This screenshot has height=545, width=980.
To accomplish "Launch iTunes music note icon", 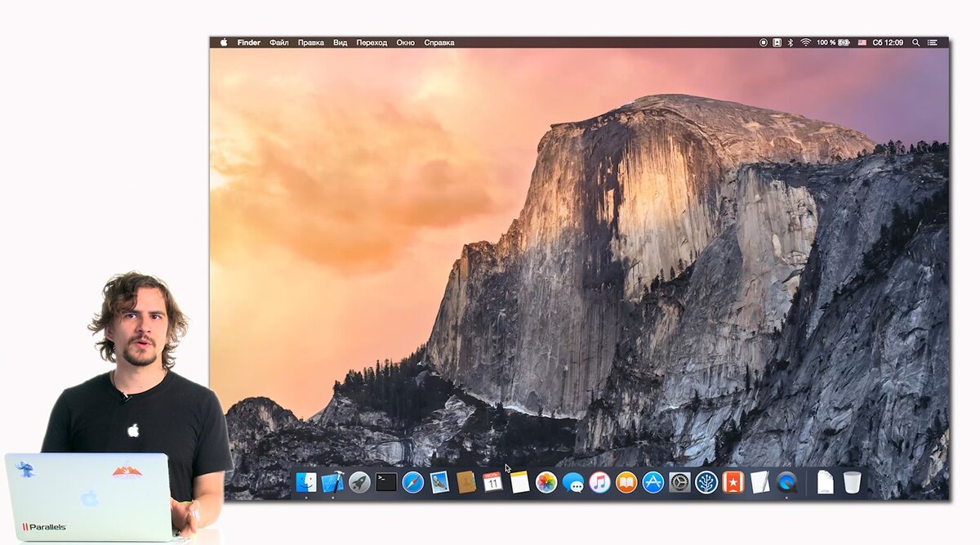I will (599, 482).
